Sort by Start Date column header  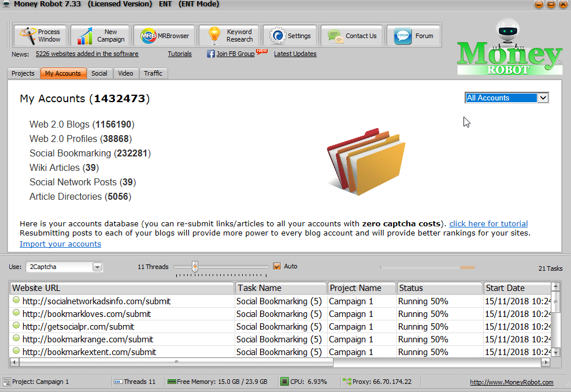(x=517, y=288)
